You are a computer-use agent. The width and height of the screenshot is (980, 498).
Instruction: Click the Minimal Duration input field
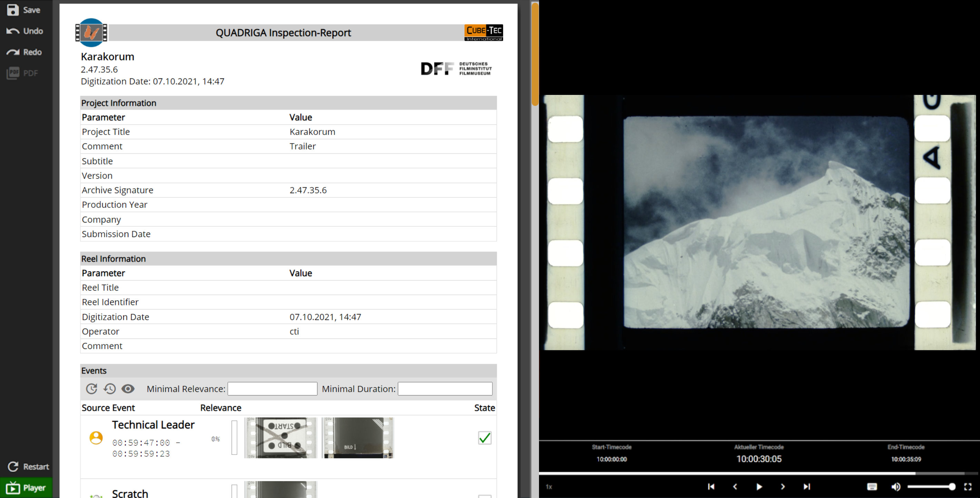[x=445, y=389]
